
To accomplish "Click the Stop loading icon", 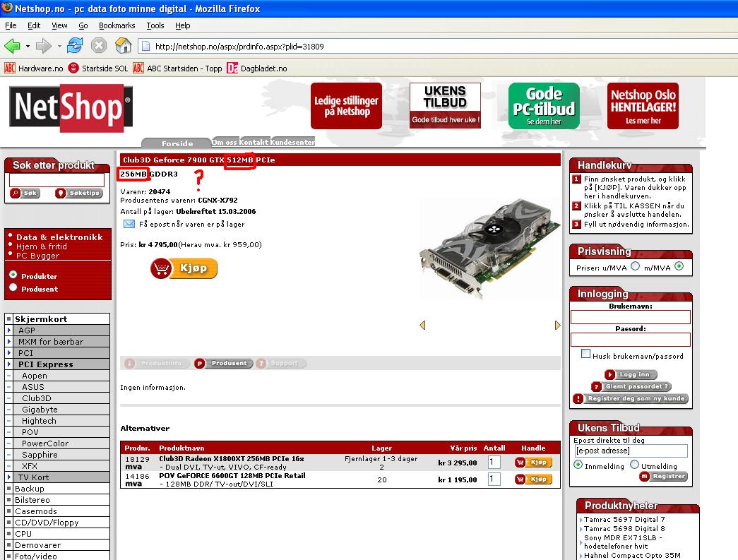I will (99, 46).
